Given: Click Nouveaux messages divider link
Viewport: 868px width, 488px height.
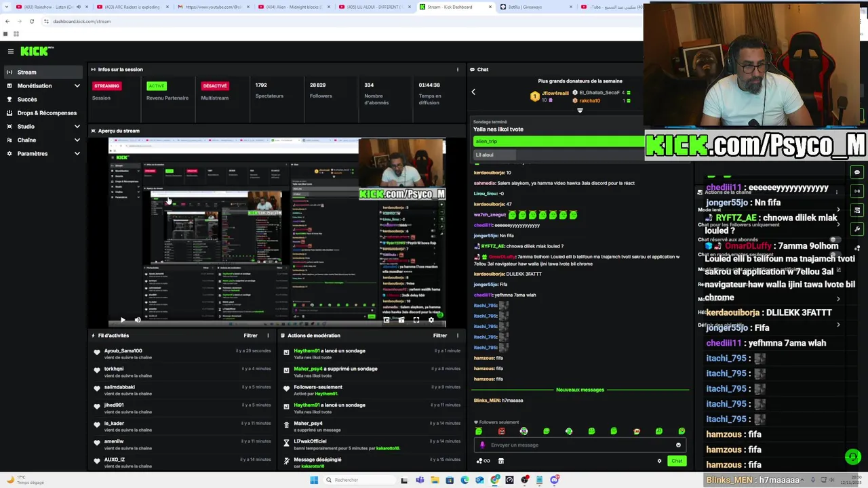Looking at the screenshot, I should pyautogui.click(x=580, y=390).
